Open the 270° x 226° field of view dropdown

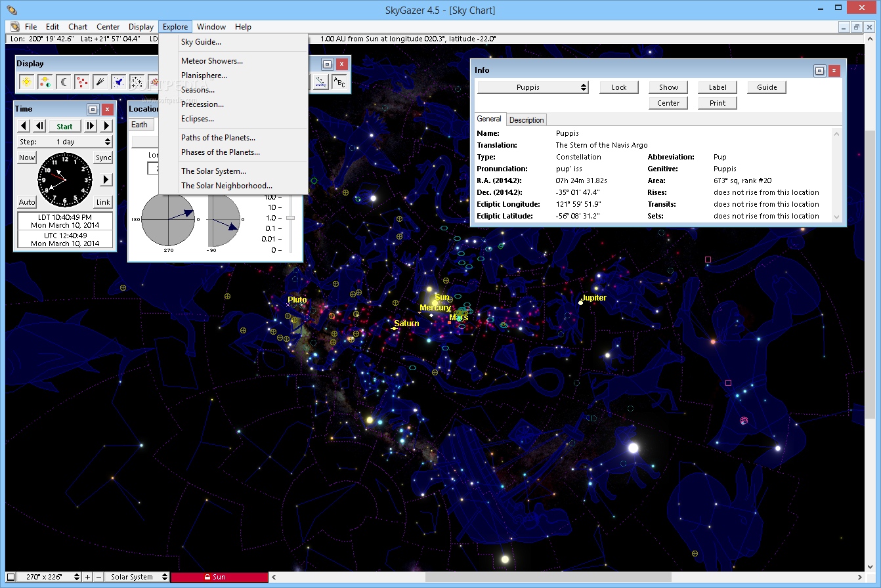pyautogui.click(x=49, y=577)
